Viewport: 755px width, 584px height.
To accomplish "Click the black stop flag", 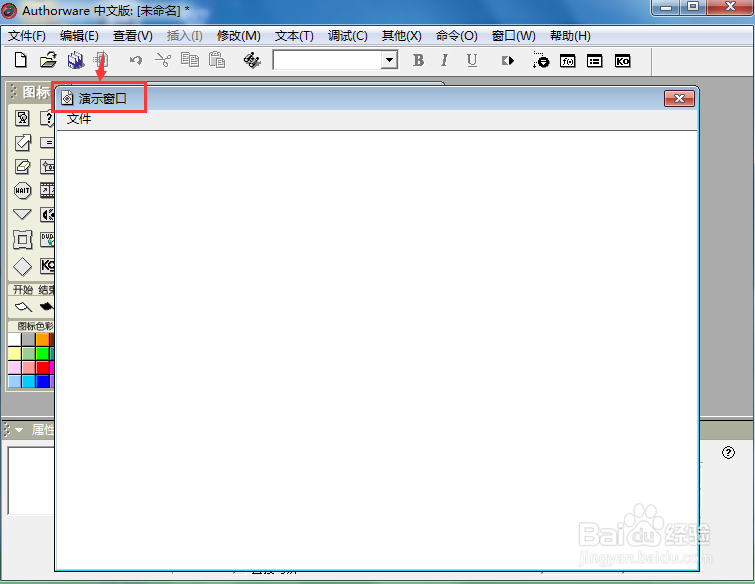I will pos(47,307).
